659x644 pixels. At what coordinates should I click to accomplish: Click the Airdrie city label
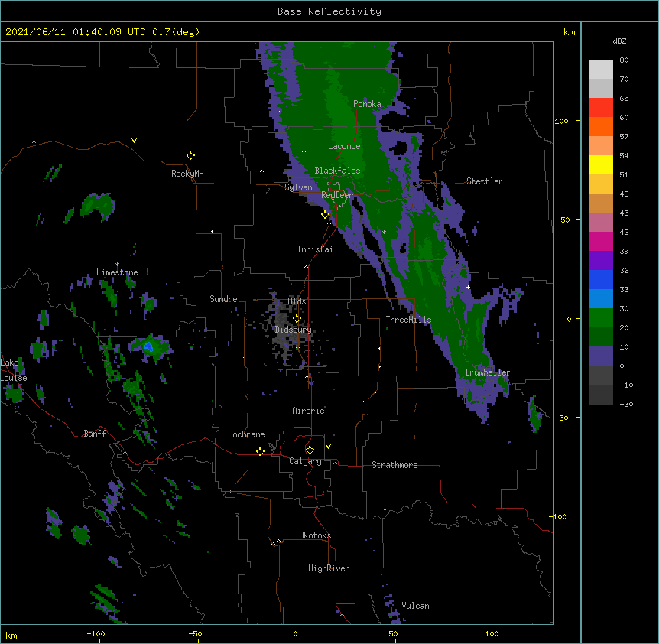(x=309, y=411)
